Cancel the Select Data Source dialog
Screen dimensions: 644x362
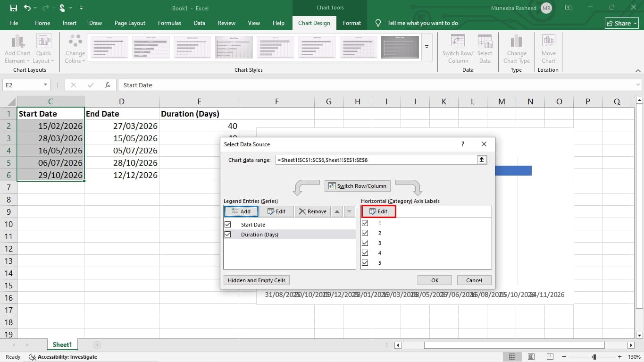click(474, 280)
